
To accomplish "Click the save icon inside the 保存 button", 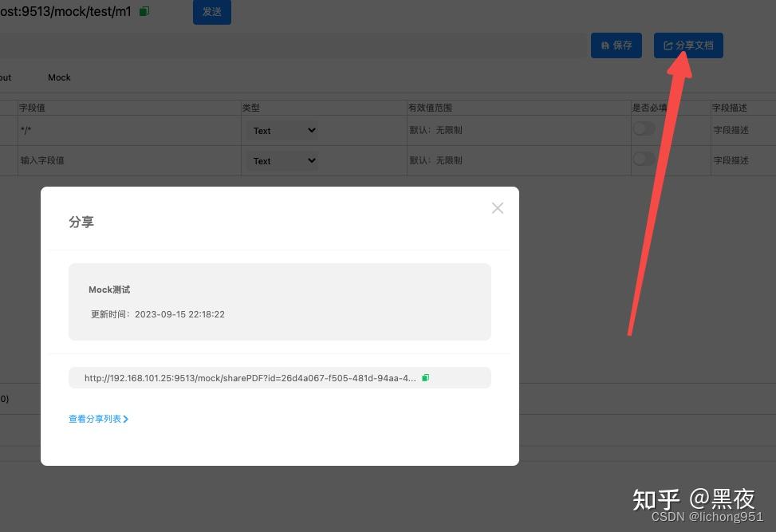I will (x=605, y=45).
